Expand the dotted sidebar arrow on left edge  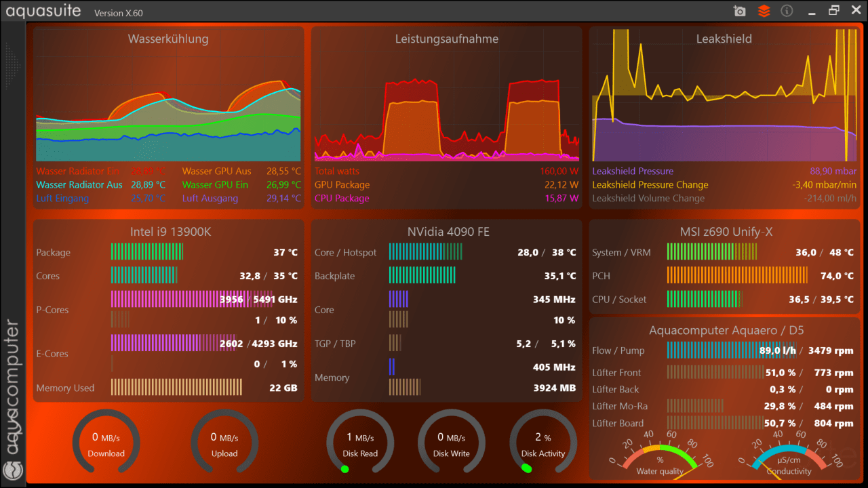pos(14,66)
